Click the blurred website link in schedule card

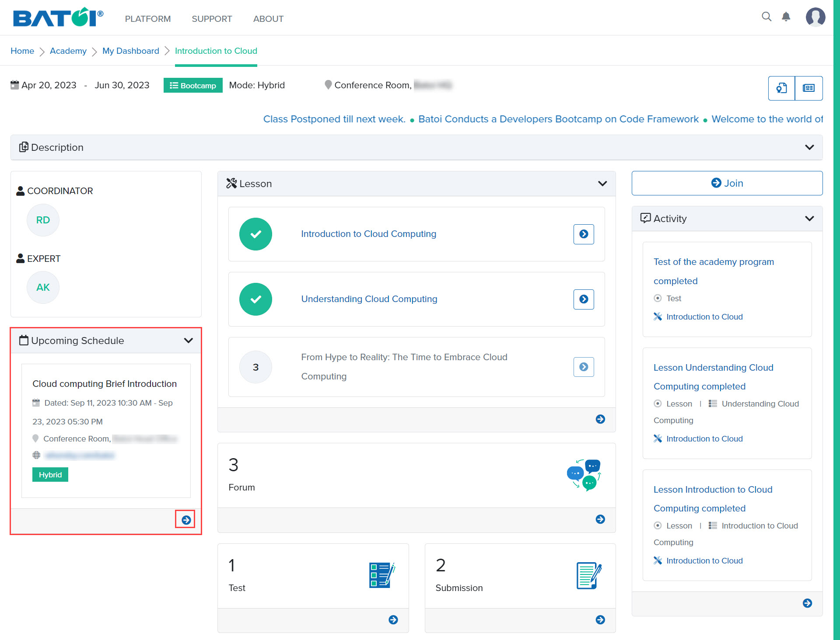pos(80,456)
